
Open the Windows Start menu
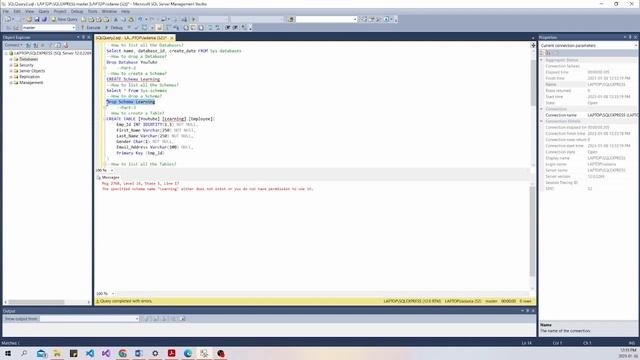coord(8,353)
